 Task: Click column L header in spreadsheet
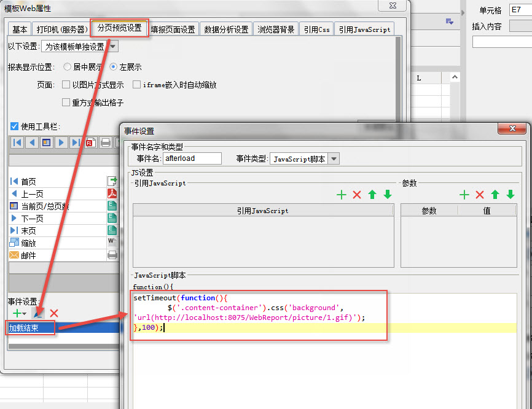click(419, 78)
